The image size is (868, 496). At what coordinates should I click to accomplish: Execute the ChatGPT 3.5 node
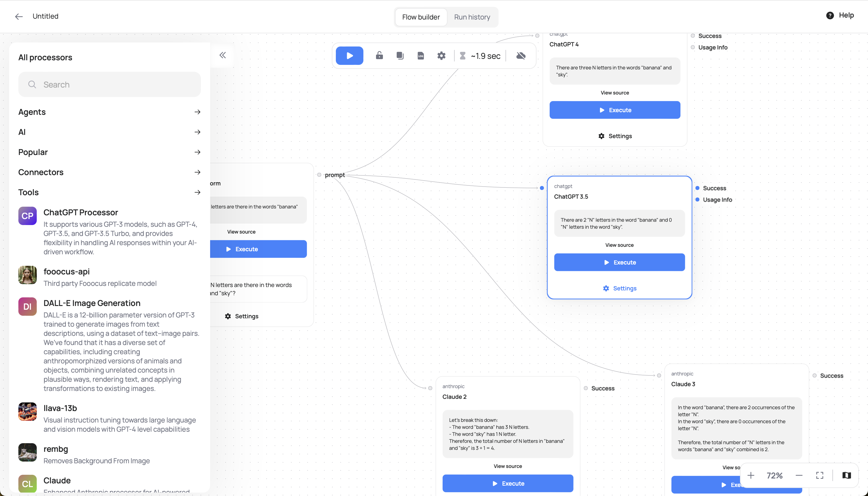(619, 262)
